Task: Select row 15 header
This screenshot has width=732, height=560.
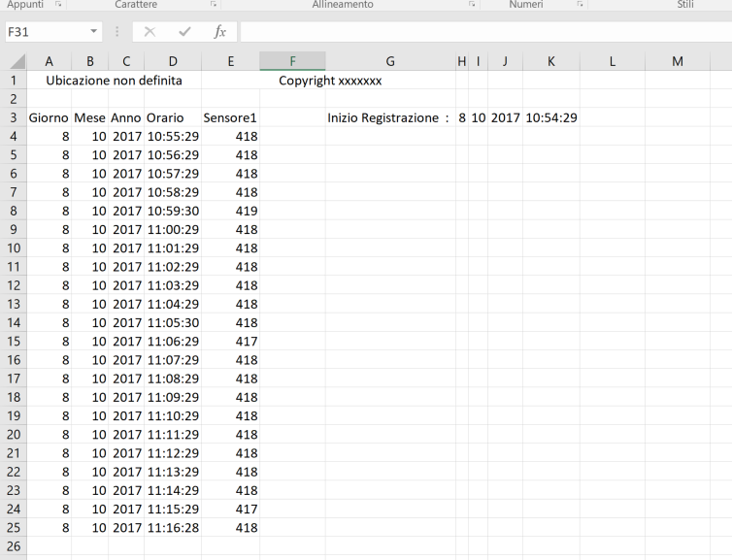Action: pyautogui.click(x=14, y=341)
